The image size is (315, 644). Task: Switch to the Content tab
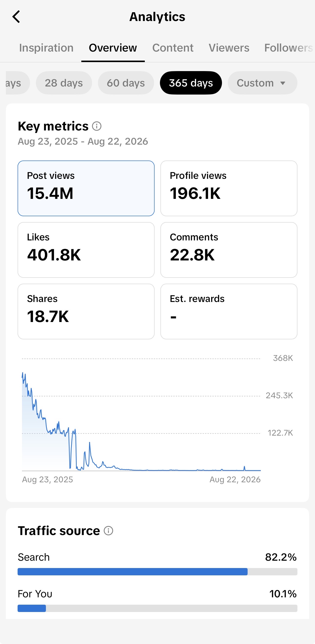coord(173,48)
